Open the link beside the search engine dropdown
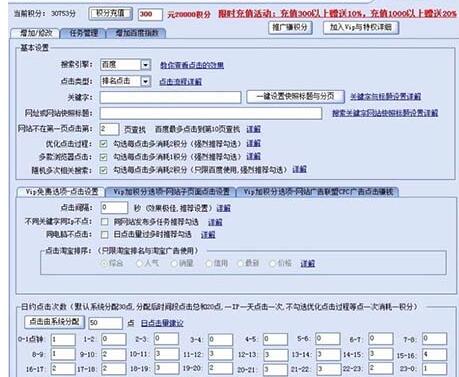 192,65
